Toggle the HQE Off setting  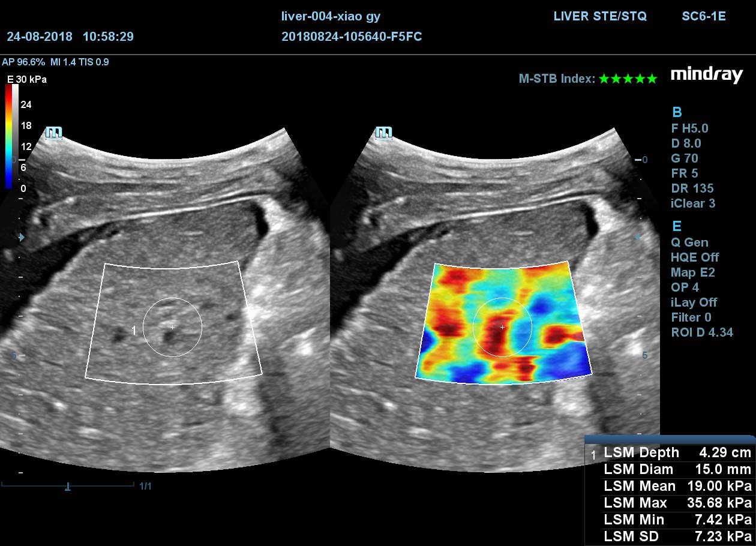pos(694,257)
